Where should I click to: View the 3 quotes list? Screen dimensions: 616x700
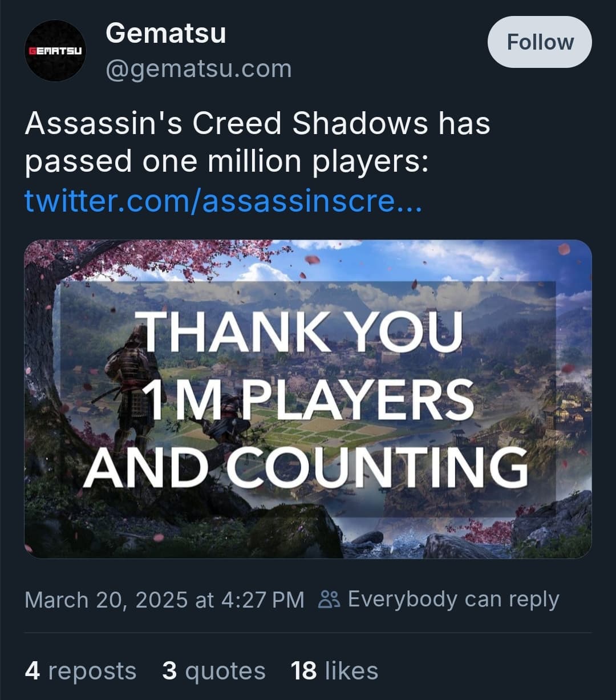(213, 671)
